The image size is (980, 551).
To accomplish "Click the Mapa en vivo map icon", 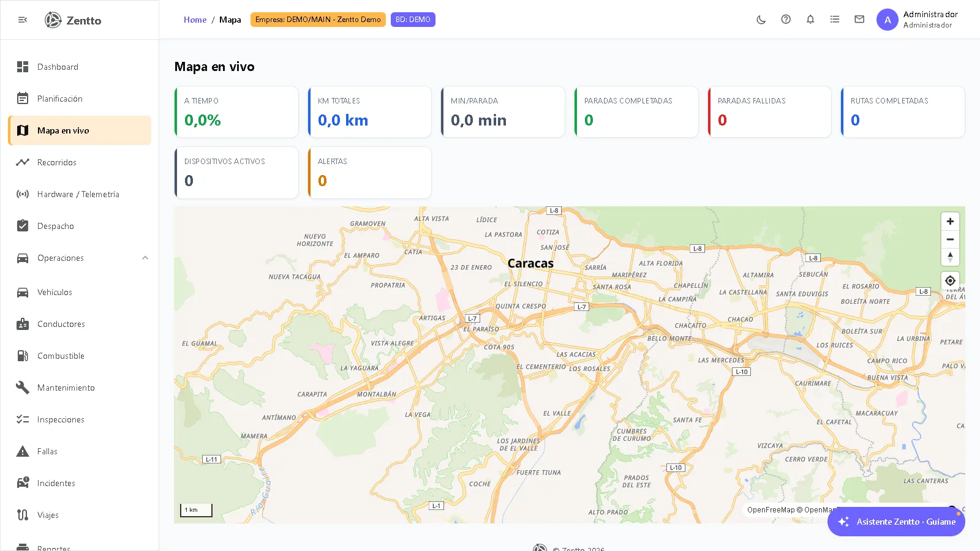I will click(23, 130).
